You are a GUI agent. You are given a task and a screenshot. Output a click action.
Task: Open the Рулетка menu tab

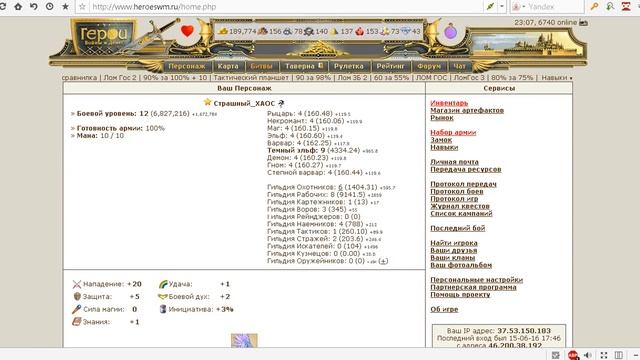[349, 66]
